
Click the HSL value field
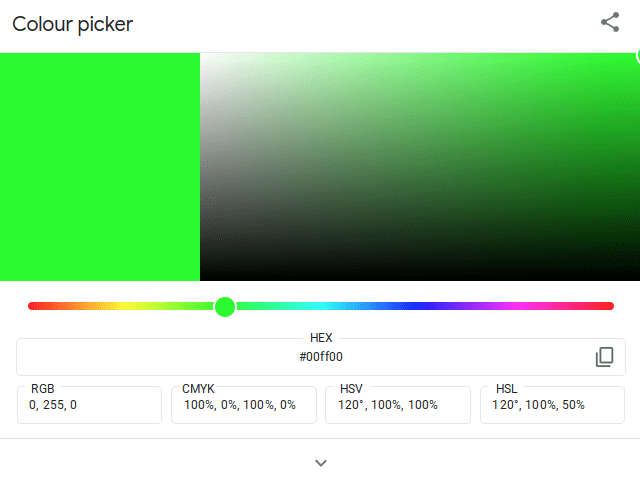click(552, 405)
